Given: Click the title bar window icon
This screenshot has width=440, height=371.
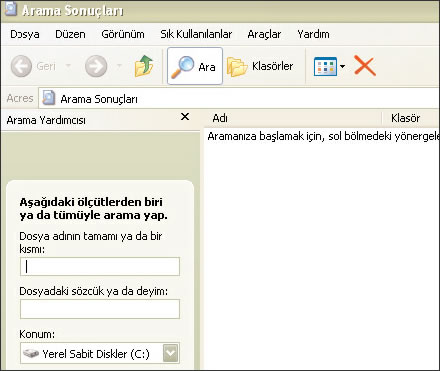Looking at the screenshot, I should click(10, 9).
